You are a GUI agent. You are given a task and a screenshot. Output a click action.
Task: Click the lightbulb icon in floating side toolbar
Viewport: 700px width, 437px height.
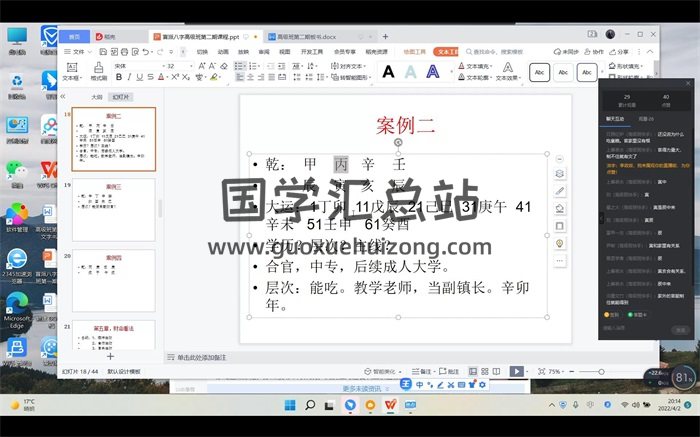(x=560, y=243)
